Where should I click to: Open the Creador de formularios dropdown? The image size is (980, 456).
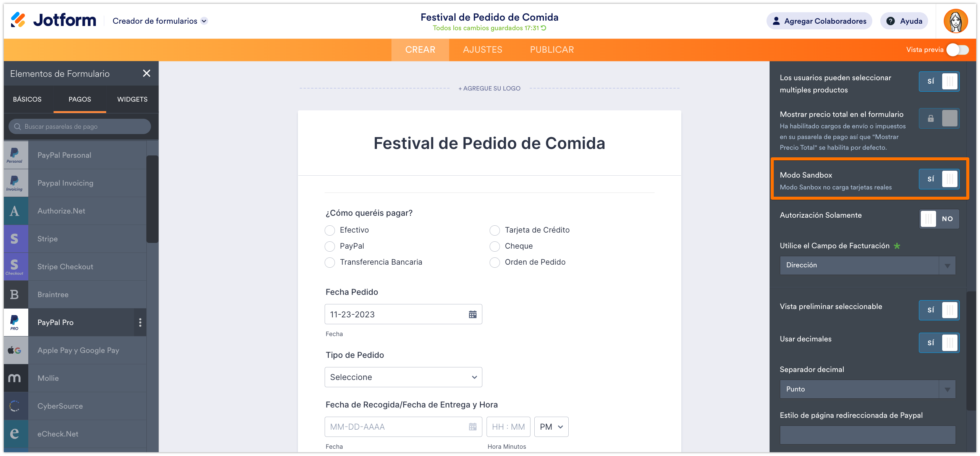(x=160, y=21)
